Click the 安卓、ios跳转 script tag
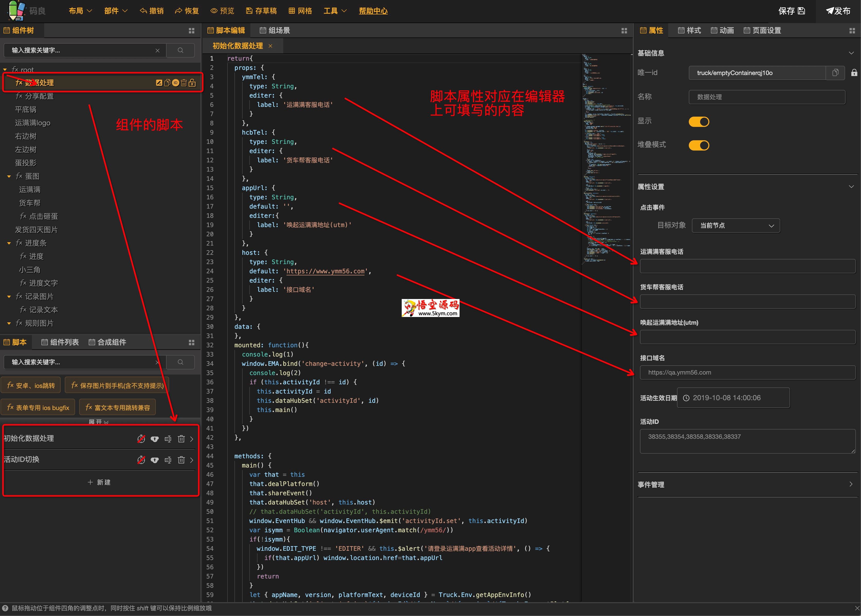 click(x=31, y=385)
